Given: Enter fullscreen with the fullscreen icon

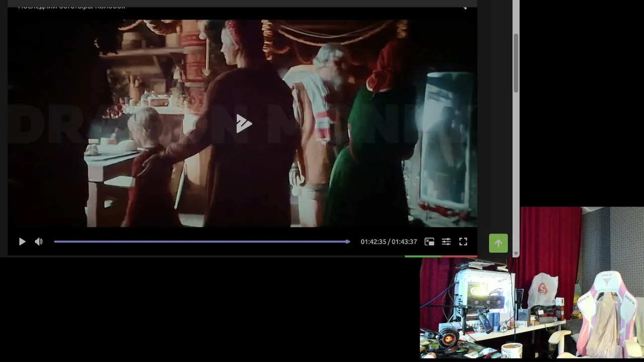Looking at the screenshot, I should coord(463,242).
